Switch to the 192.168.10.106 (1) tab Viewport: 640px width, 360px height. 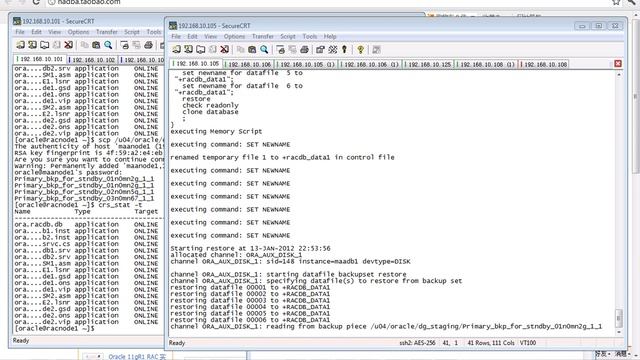[x=370, y=64]
